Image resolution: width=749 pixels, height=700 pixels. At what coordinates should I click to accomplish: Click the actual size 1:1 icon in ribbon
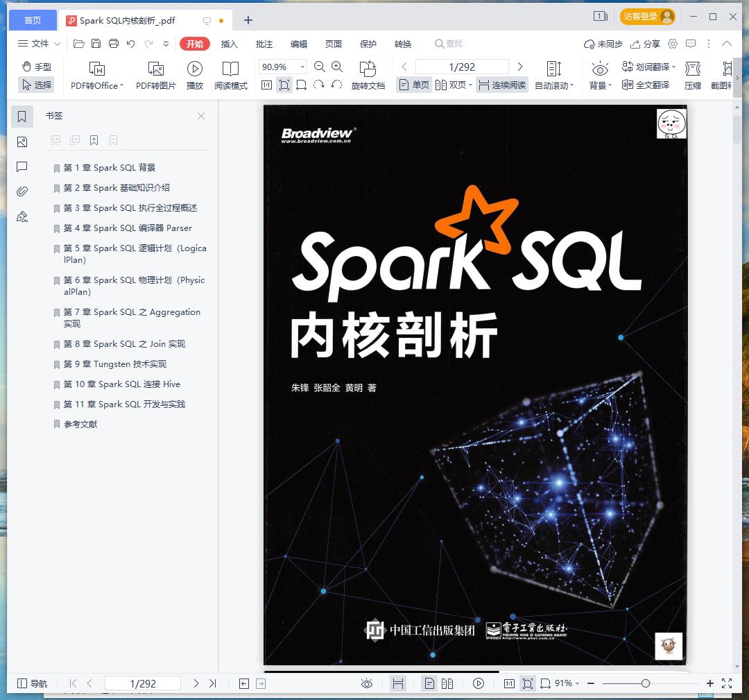coord(266,85)
